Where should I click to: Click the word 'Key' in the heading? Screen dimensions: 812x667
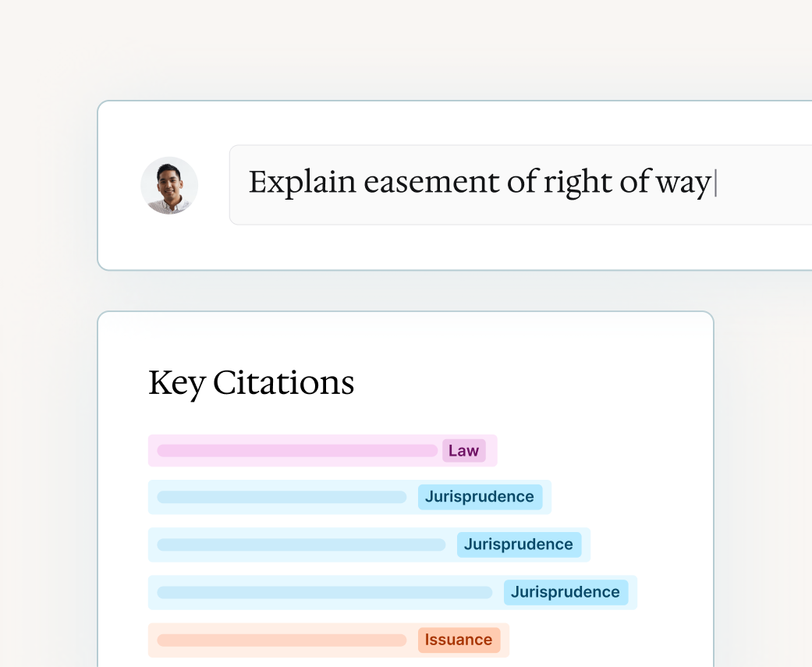point(176,384)
